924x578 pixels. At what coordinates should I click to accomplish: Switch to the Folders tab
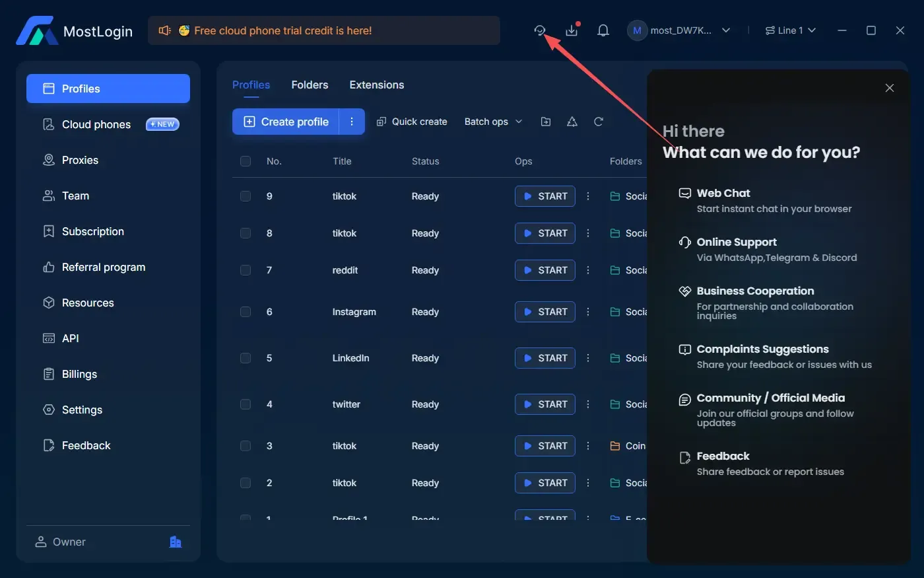click(310, 85)
